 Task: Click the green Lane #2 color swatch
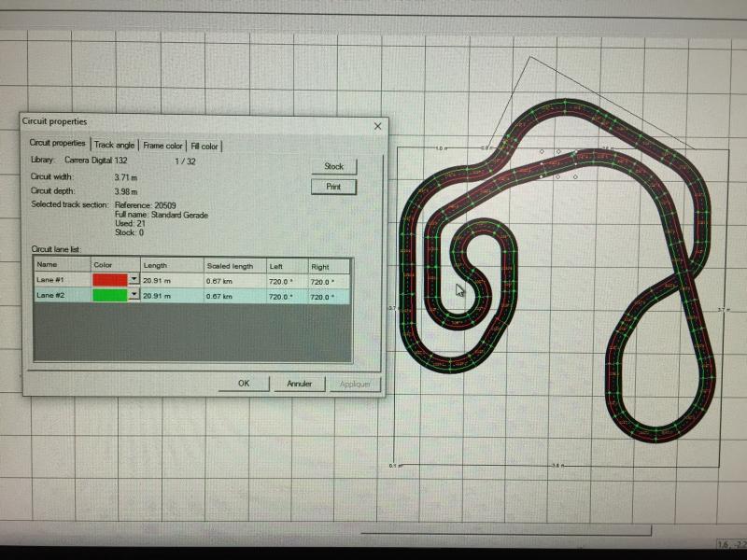click(x=109, y=294)
